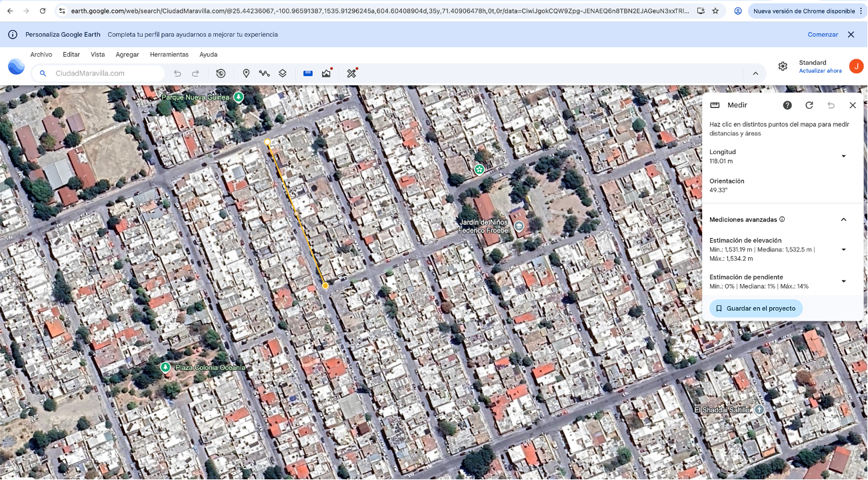868x480 pixels.
Task: Open the Archivo menu
Action: pyautogui.click(x=41, y=55)
